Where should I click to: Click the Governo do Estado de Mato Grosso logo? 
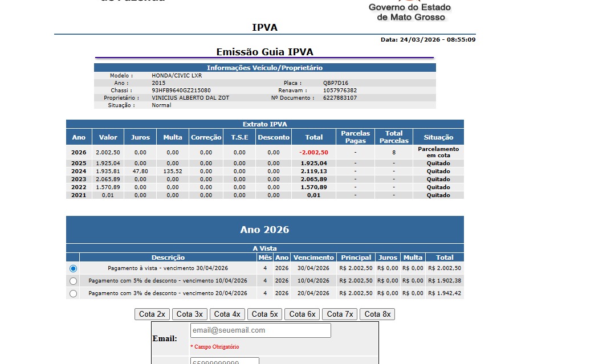(409, 11)
